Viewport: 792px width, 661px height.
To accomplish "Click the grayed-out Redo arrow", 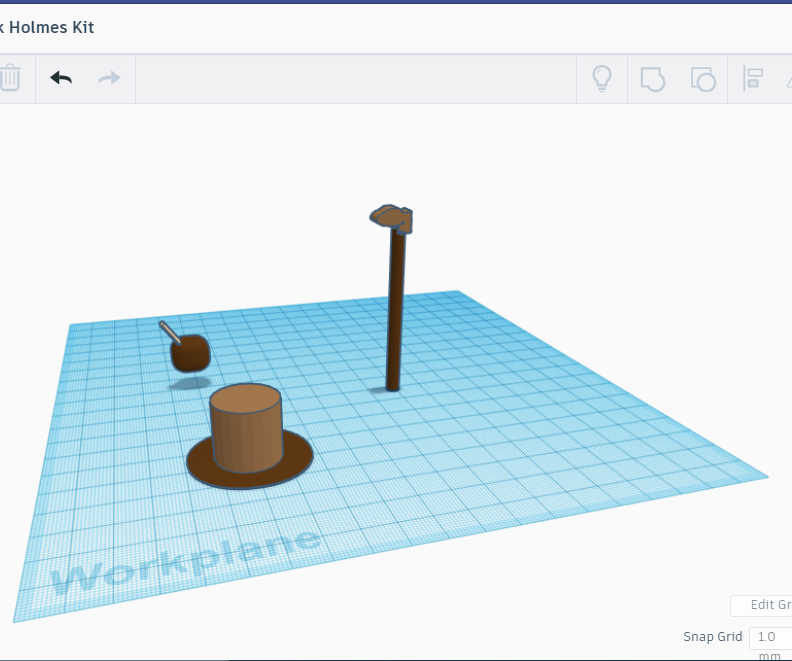I will coord(110,78).
